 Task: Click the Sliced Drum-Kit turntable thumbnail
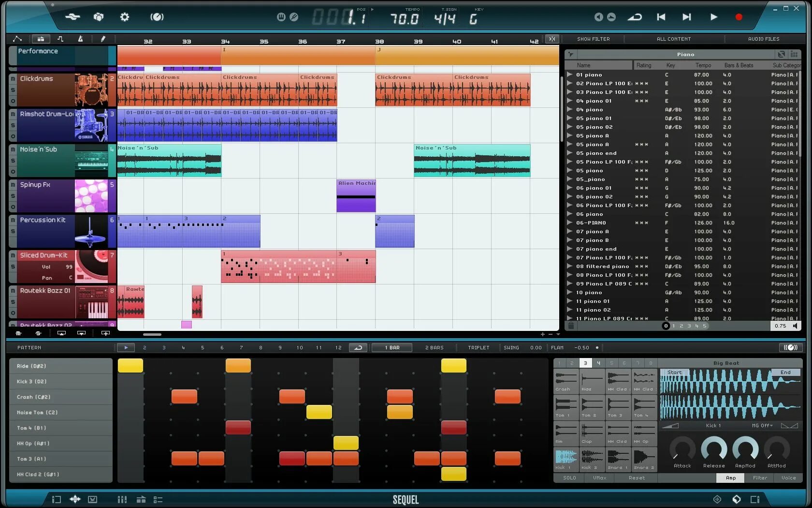click(x=91, y=267)
